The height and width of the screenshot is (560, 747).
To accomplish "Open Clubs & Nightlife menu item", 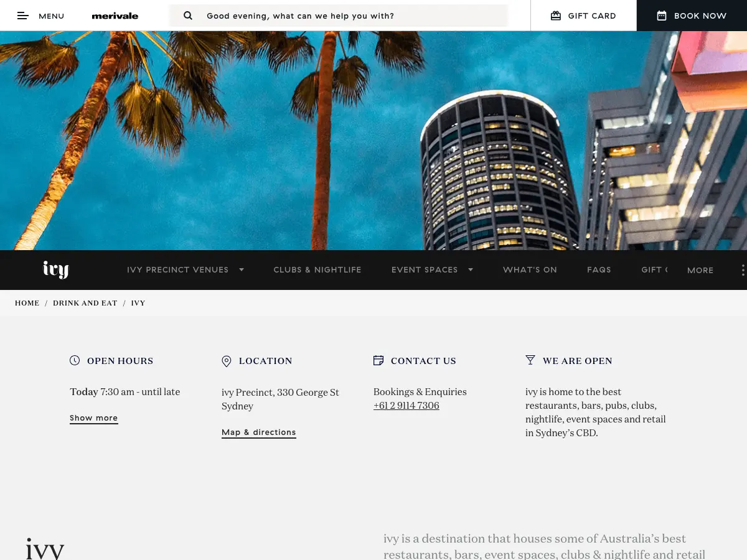I will pyautogui.click(x=317, y=269).
